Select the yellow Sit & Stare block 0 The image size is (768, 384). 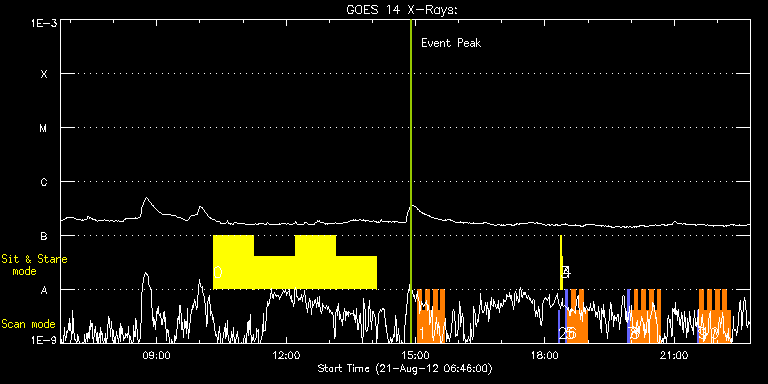point(295,263)
